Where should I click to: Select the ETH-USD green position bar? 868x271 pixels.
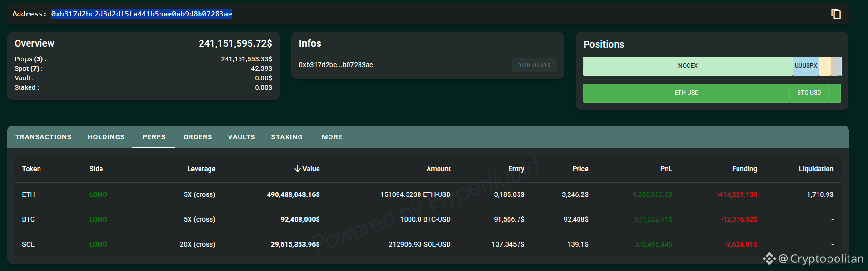[x=686, y=93]
